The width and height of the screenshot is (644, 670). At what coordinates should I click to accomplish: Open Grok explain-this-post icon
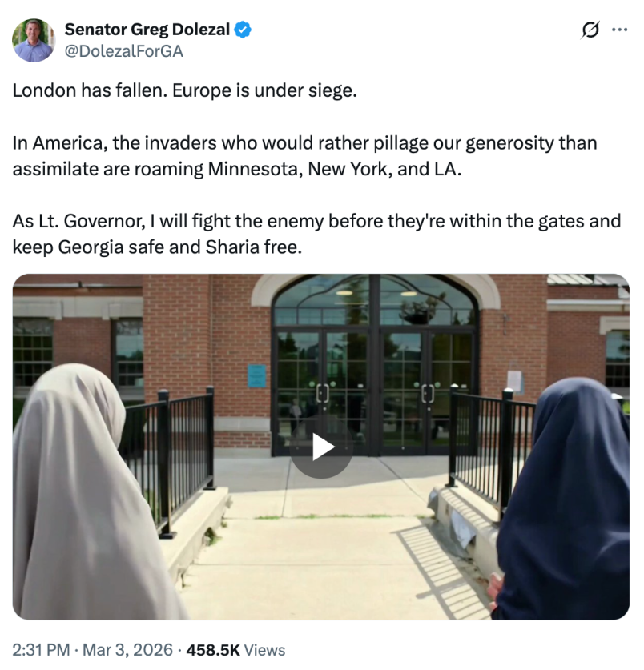click(590, 30)
